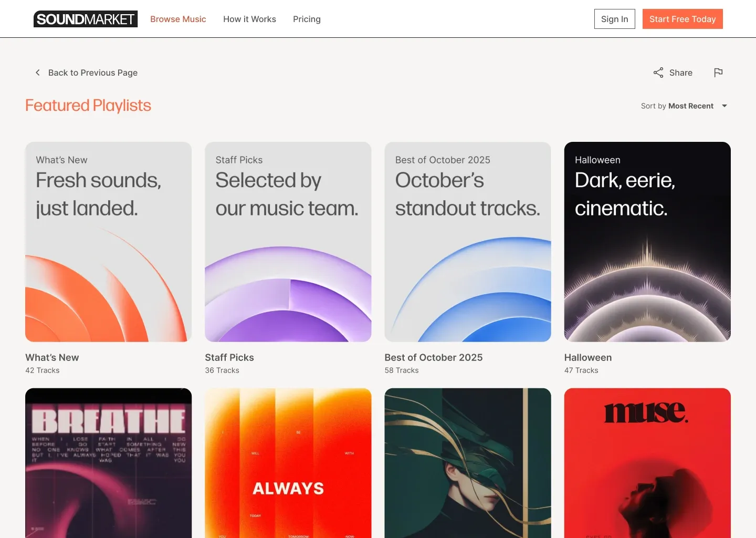Click the Sign In button
Viewport: 756px width, 538px height.
[614, 19]
